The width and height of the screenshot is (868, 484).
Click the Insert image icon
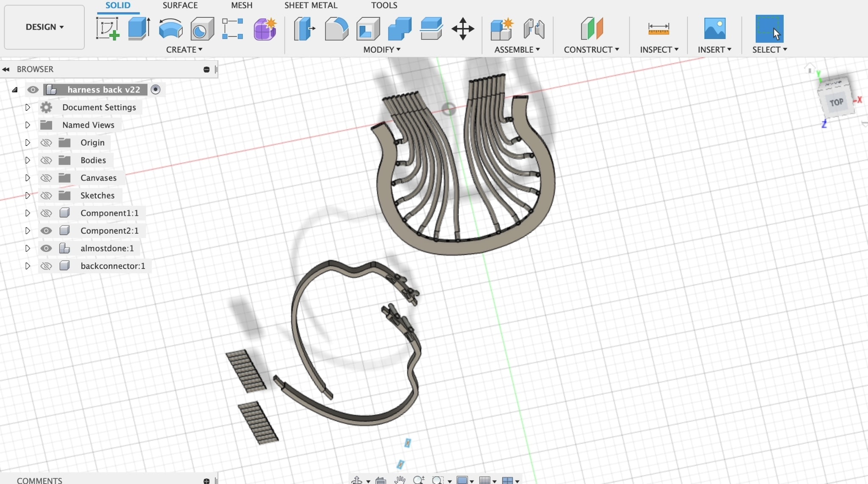(x=715, y=29)
